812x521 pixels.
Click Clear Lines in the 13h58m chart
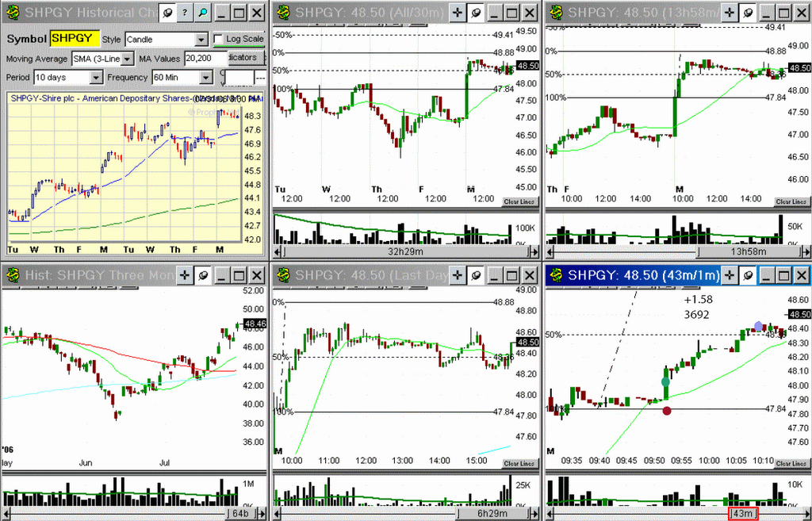point(791,201)
